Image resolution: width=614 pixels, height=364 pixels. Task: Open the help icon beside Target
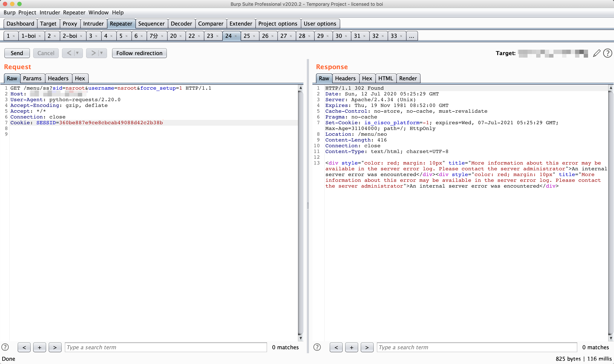click(607, 53)
